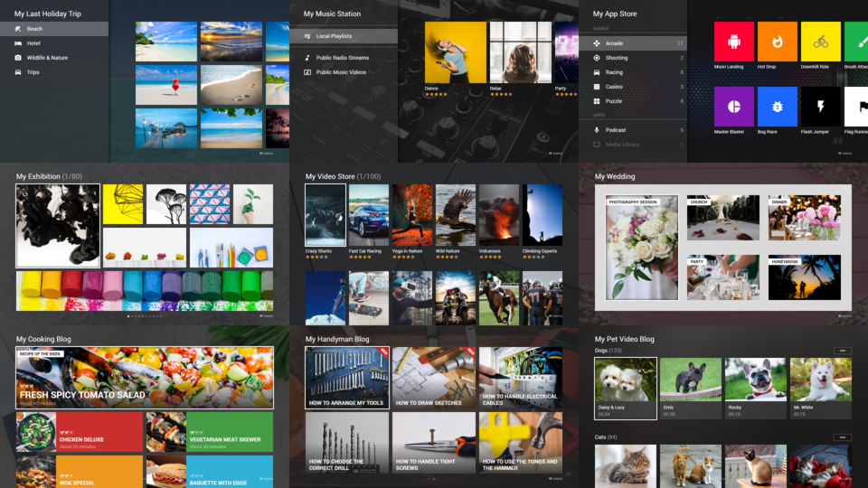This screenshot has width=868, height=488.
Task: Click the camera icon beside Wildlife & Nature
Action: (x=18, y=58)
